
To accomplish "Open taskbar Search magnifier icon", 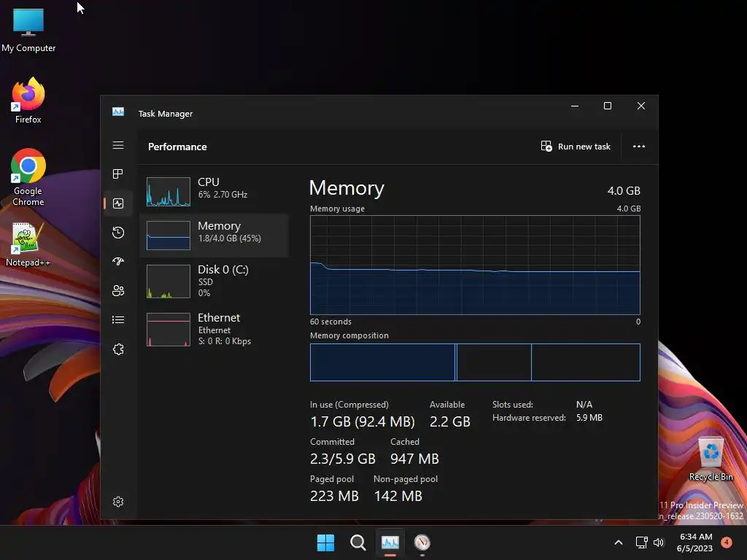I will [357, 542].
